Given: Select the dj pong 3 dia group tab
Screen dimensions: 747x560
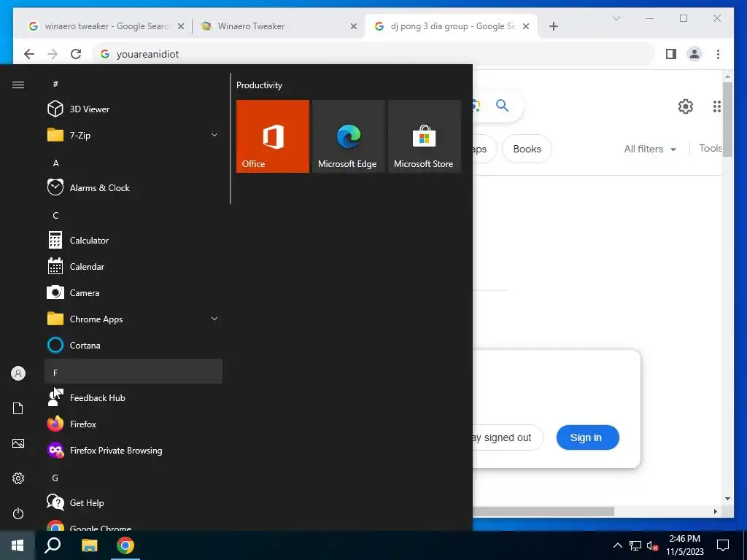Looking at the screenshot, I should point(451,26).
